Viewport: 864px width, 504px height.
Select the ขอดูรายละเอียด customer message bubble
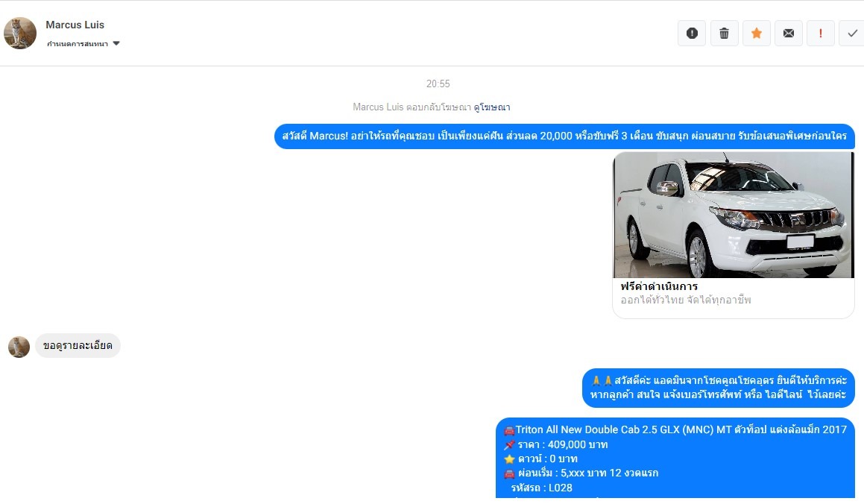(x=78, y=345)
